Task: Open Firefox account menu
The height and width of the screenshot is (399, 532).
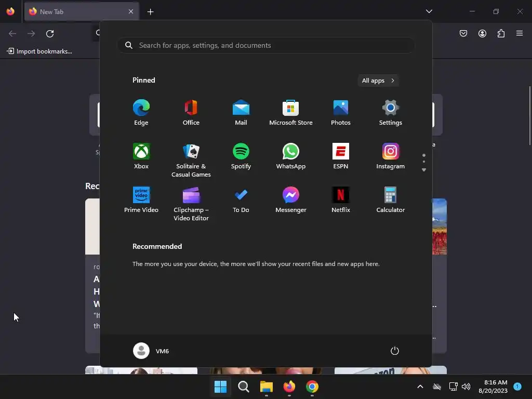Action: tap(482, 33)
